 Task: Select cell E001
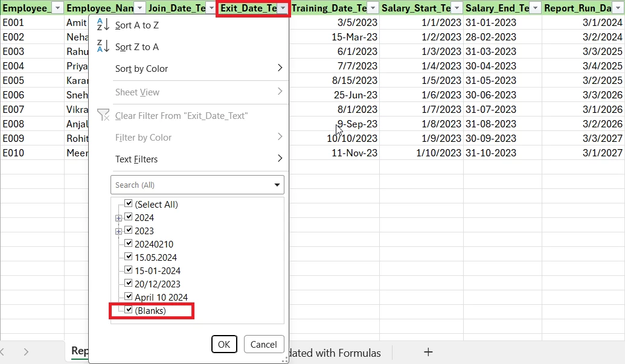[32, 23]
